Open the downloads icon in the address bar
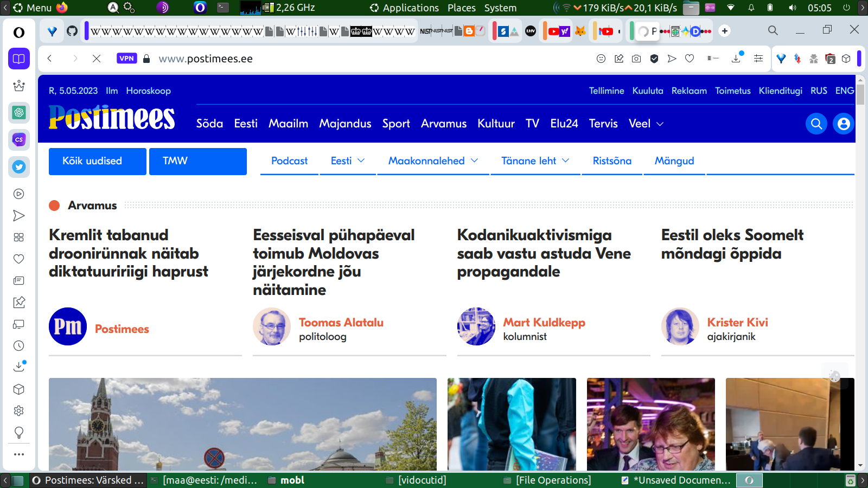This screenshot has height=488, width=868. [x=736, y=59]
